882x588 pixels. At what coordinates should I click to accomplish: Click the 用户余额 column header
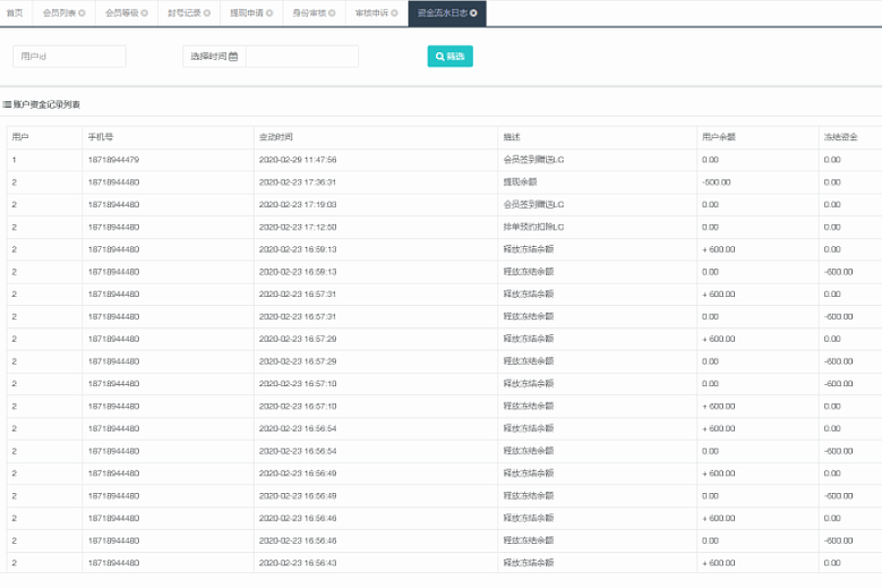719,137
